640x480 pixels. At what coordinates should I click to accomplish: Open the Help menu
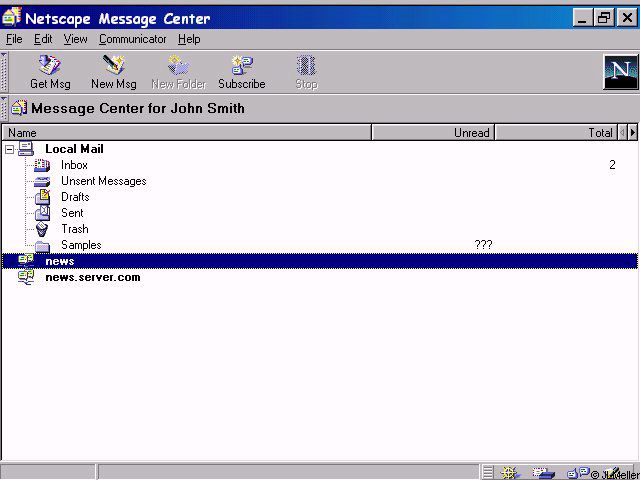click(189, 39)
